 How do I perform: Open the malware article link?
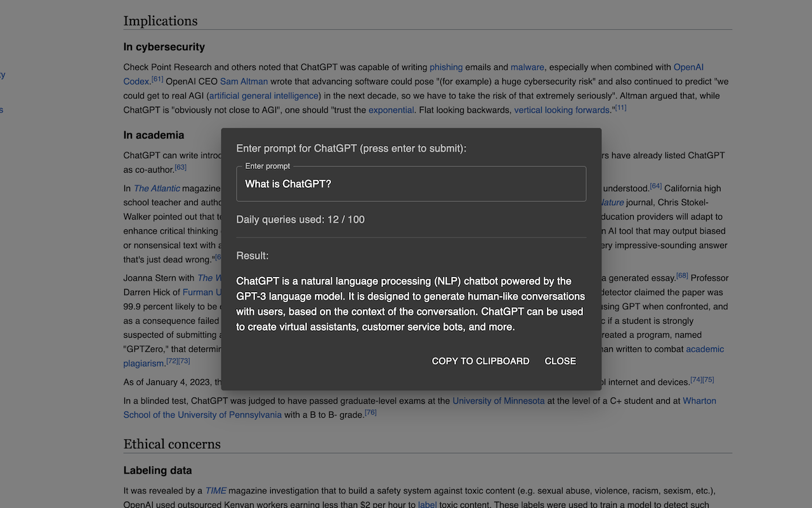click(x=527, y=67)
